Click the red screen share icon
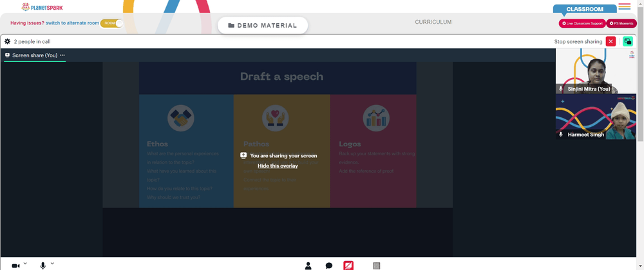644x270 pixels. point(348,265)
